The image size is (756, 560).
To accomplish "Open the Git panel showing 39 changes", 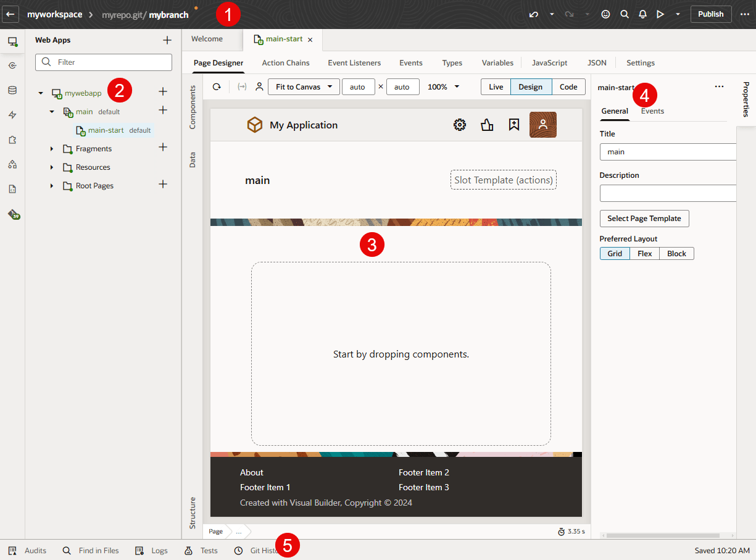I will [13, 215].
